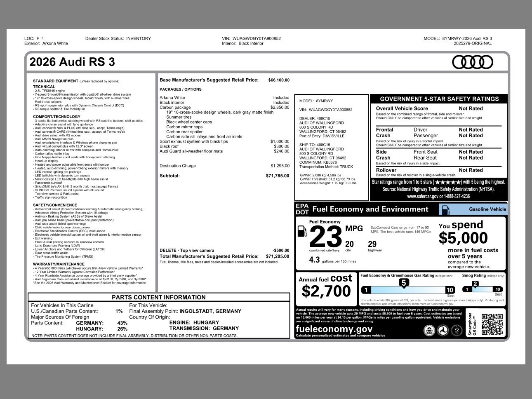Select the VIN number in the top header
Viewport: 532px width, 399px height.
(257, 38)
